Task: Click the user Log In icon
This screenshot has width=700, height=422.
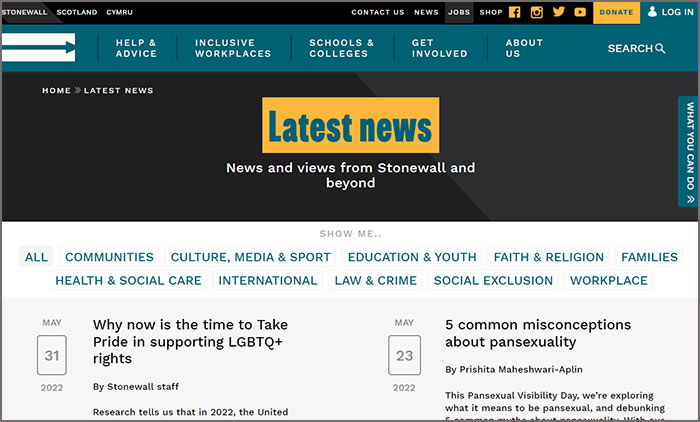Action: [x=652, y=11]
